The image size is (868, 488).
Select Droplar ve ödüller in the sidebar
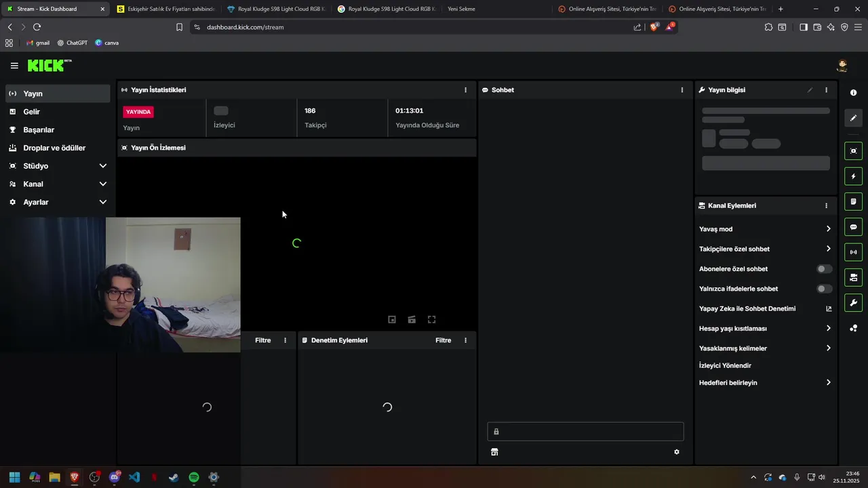point(58,148)
